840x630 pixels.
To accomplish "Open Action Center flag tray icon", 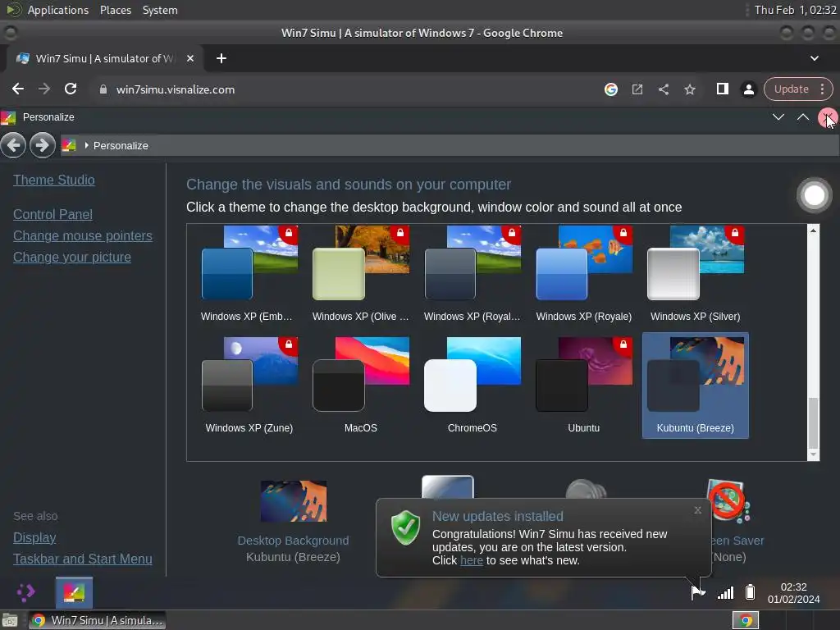I will coord(698,592).
